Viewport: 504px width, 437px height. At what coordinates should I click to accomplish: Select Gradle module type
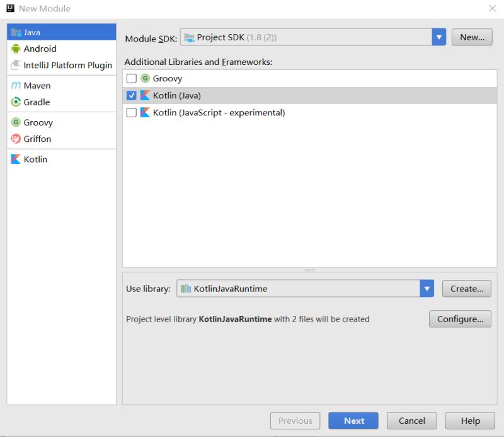(61, 102)
